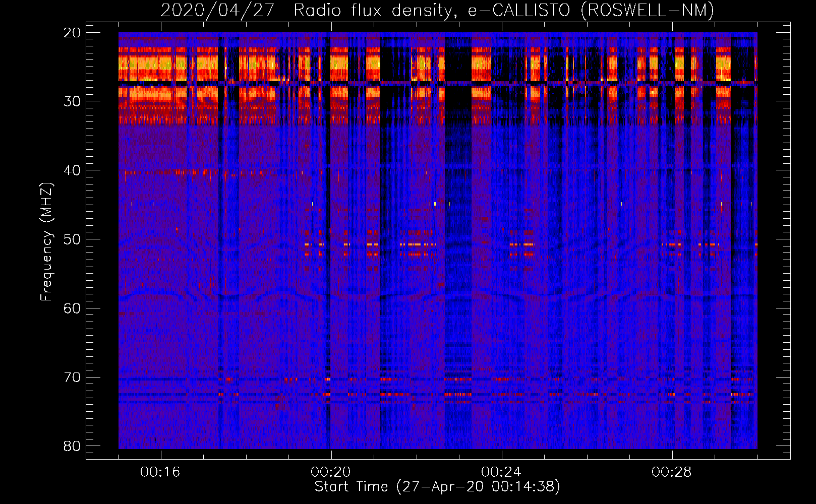Screen dimensions: 816x504
Task: Click the 20 MHz frequency tick label
Action: pyautogui.click(x=73, y=33)
